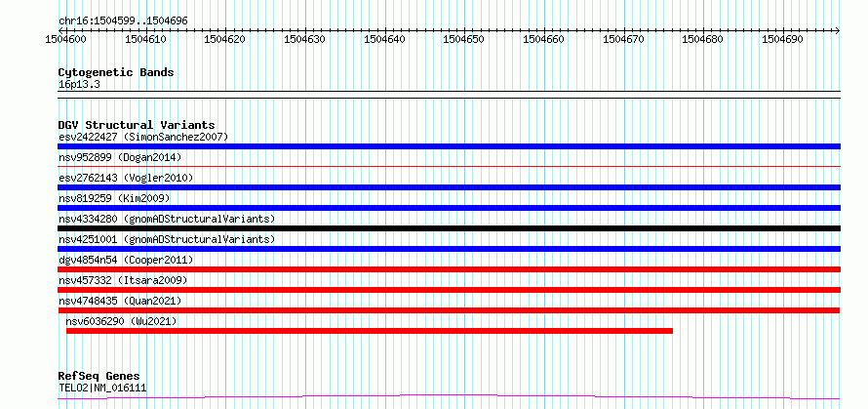Click the chr16:1504599..1504696 region label

click(123, 20)
